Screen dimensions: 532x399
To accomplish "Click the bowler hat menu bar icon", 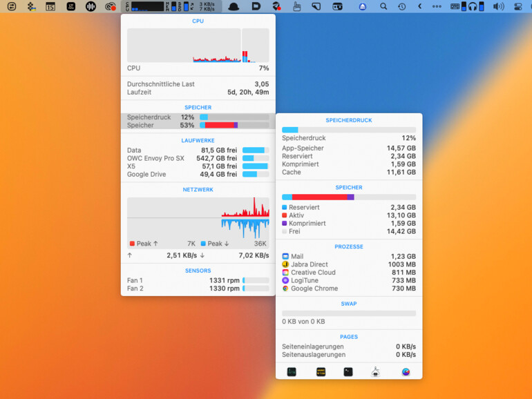I will pyautogui.click(x=234, y=6).
